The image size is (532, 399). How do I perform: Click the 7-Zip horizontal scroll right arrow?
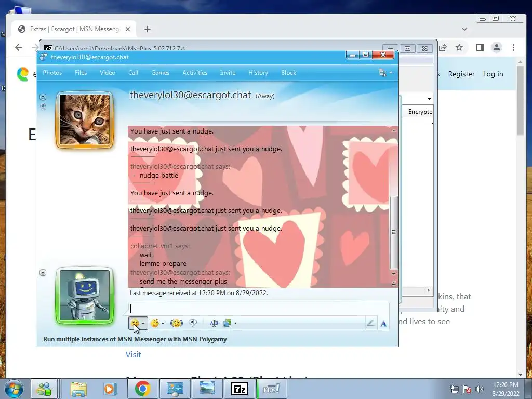click(428, 290)
